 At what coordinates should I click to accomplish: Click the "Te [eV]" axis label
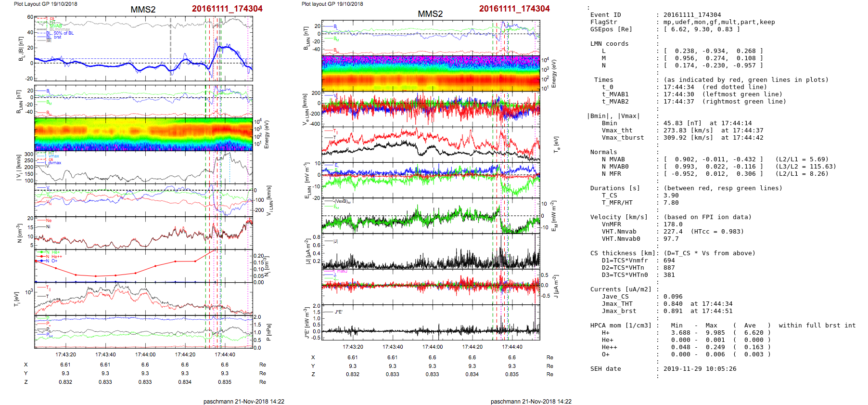click(556, 144)
